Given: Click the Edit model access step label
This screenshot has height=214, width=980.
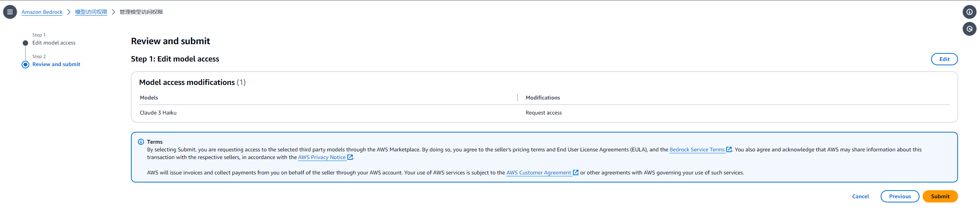Looking at the screenshot, I should click(x=54, y=43).
